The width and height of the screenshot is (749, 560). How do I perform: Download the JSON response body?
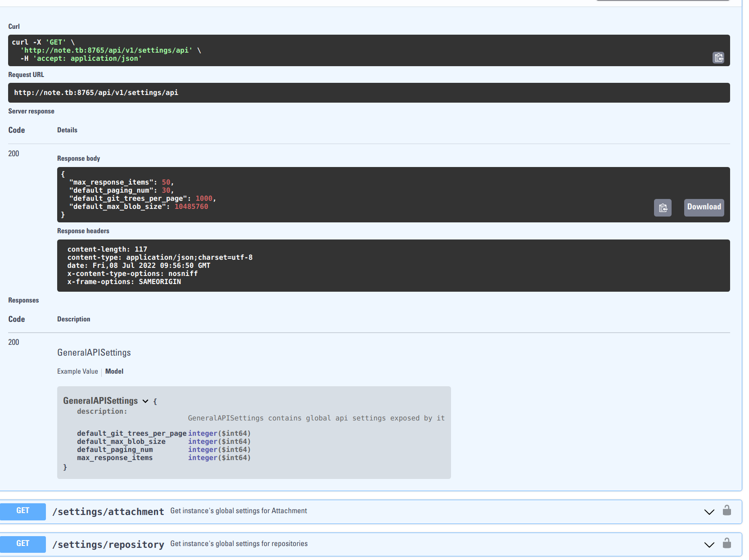[x=704, y=207]
